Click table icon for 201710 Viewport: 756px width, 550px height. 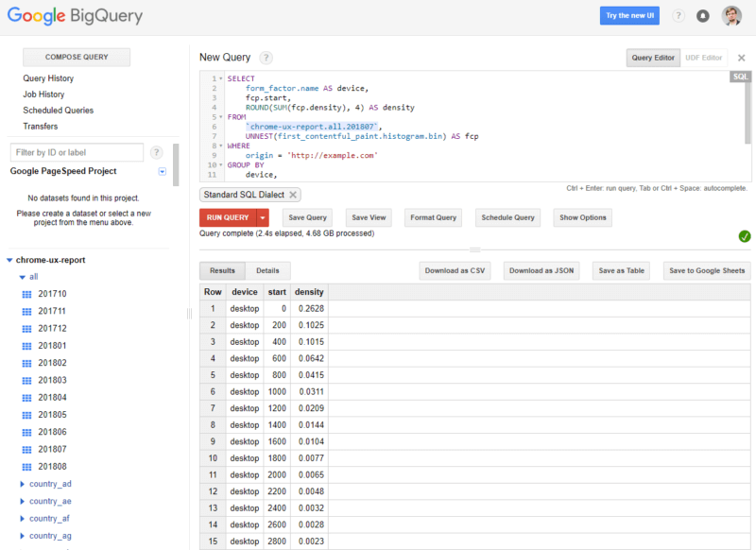[27, 294]
